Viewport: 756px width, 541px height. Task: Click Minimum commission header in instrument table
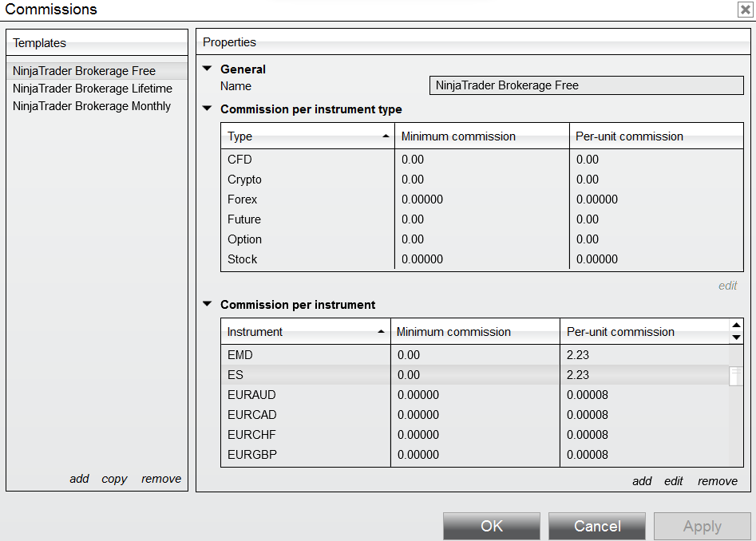click(475, 332)
